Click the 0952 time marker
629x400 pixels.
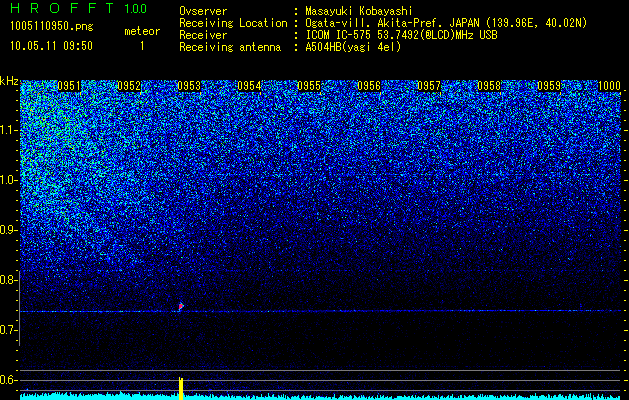point(129,86)
